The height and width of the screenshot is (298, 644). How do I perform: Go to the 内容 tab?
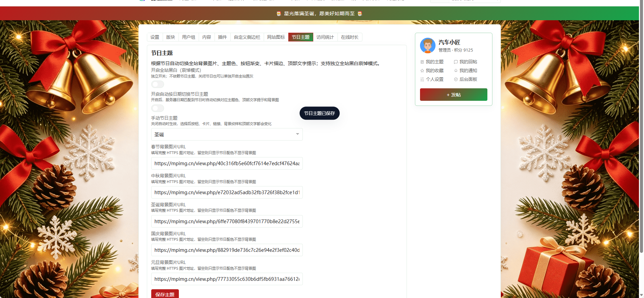coord(207,37)
